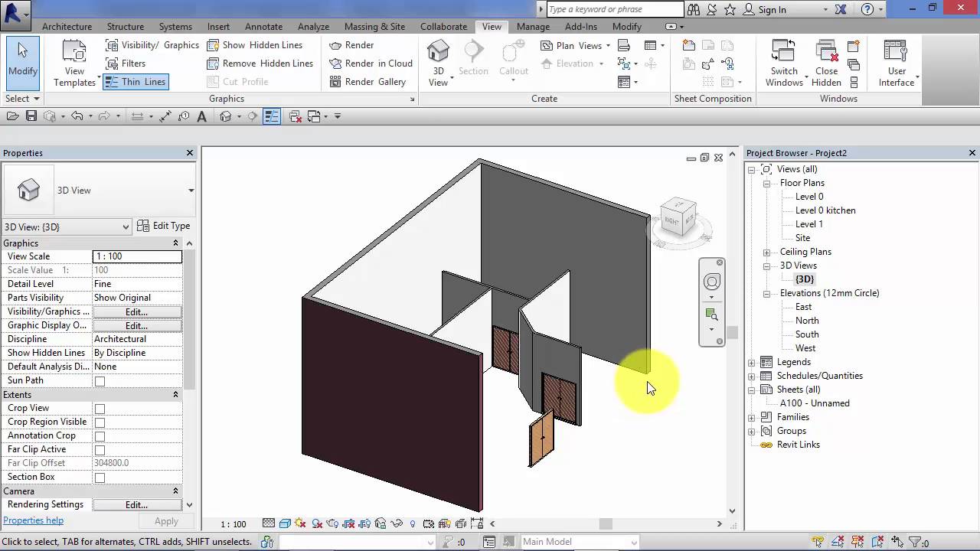Click Close Hidden windows button

pyautogui.click(x=827, y=63)
